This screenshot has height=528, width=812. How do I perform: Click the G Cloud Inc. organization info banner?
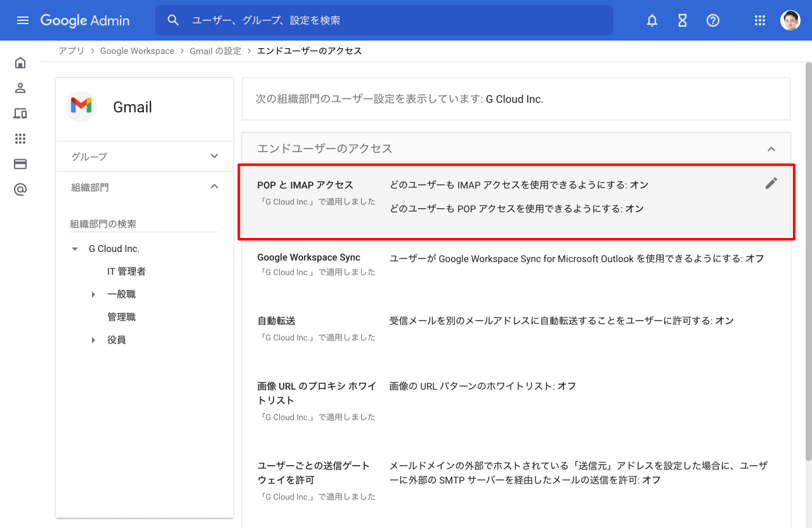click(516, 99)
